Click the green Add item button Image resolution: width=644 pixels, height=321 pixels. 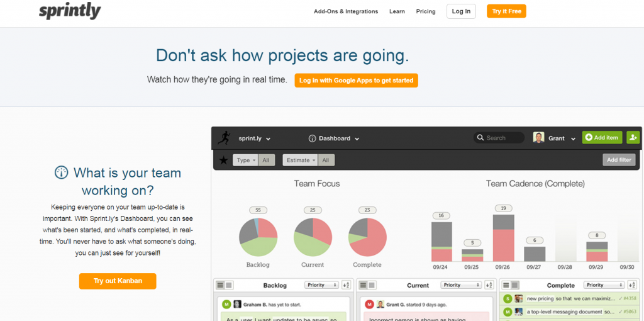(602, 138)
